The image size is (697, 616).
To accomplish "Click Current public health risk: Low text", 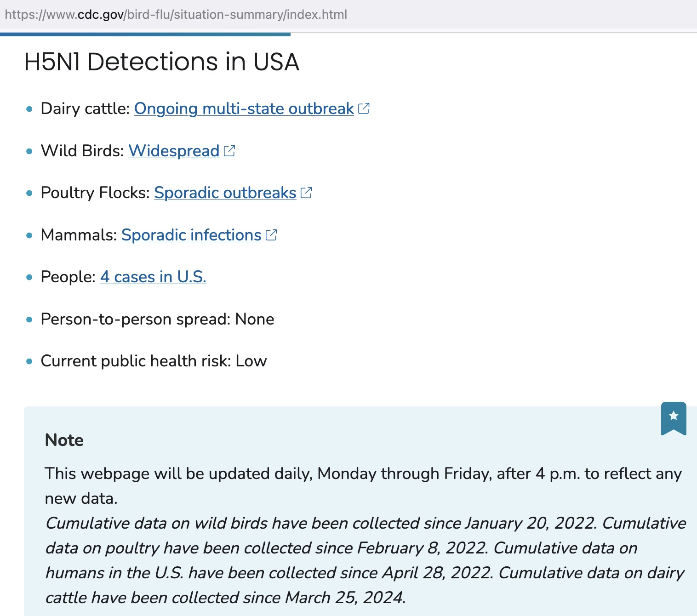I will (154, 361).
